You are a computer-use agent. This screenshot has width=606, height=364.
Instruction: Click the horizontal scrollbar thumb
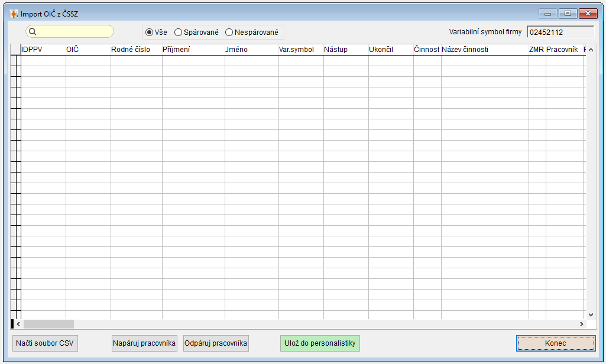pos(48,324)
